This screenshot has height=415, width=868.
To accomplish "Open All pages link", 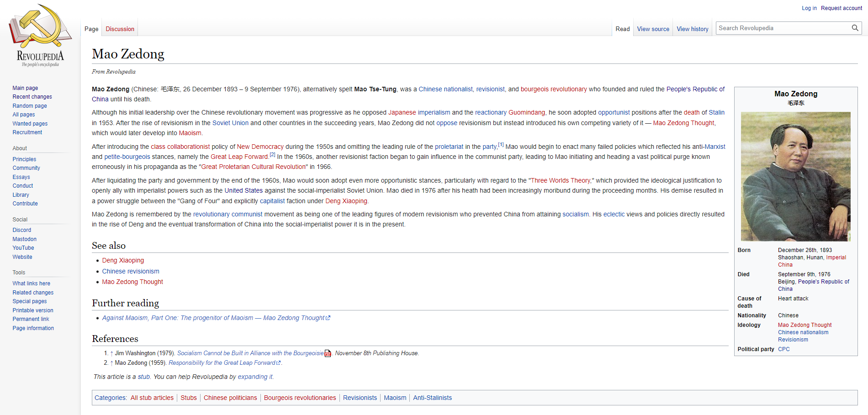I will [x=24, y=115].
